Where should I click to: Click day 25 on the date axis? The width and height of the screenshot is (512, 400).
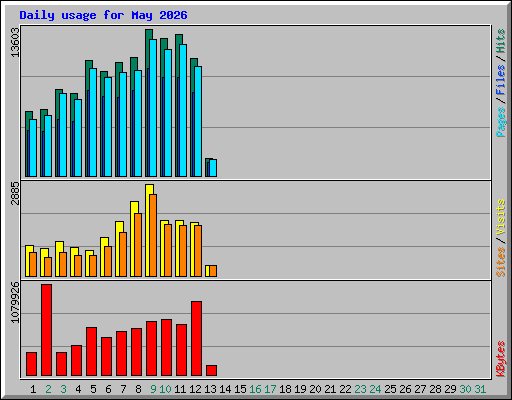[x=390, y=389]
